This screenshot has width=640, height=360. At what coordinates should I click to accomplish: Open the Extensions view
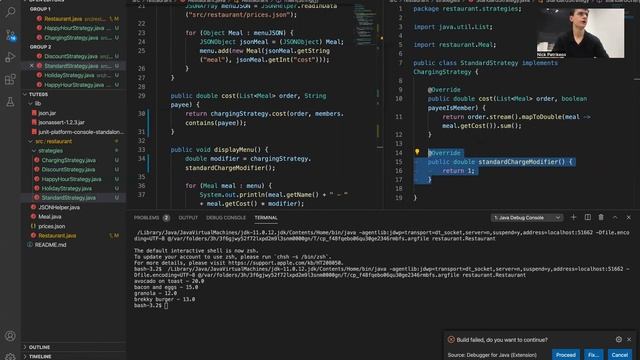pyautogui.click(x=10, y=79)
